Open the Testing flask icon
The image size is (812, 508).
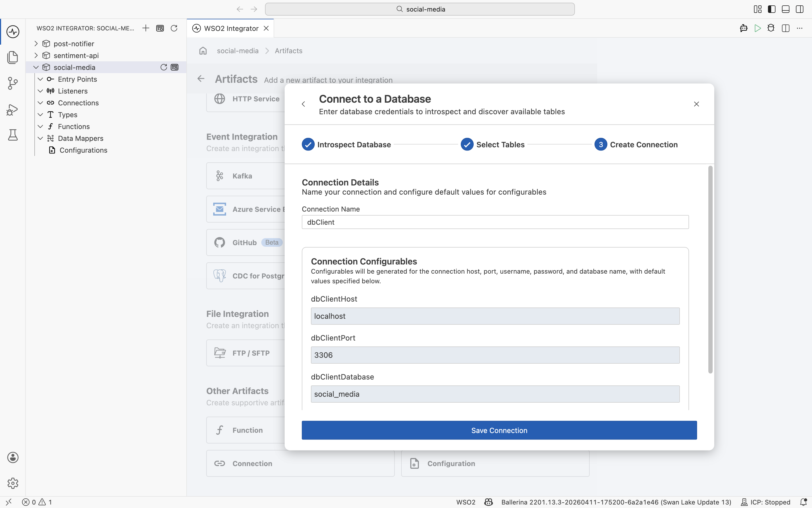tap(13, 135)
